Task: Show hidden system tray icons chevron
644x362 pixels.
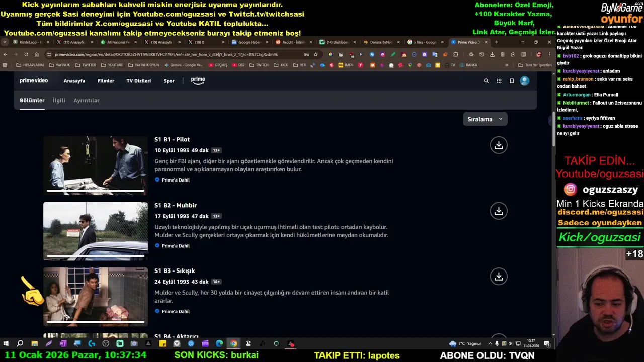Action: (x=491, y=344)
